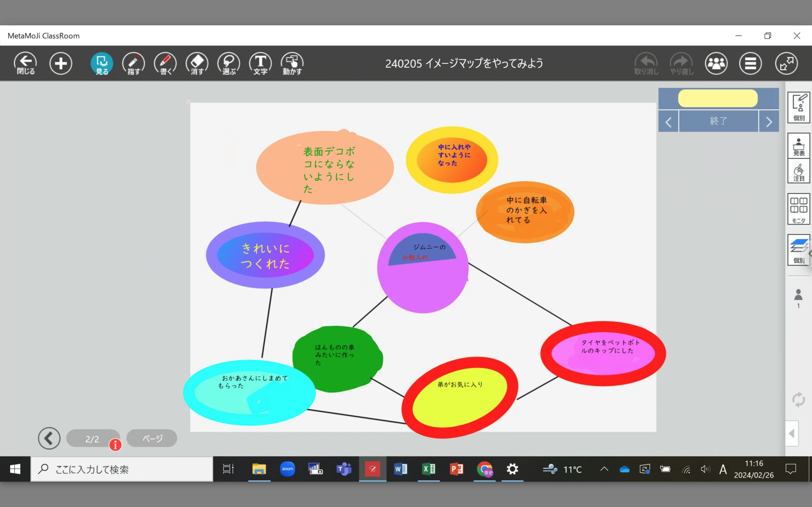This screenshot has width=812, height=507.
Task: Click the yellow color bar
Action: click(x=718, y=98)
